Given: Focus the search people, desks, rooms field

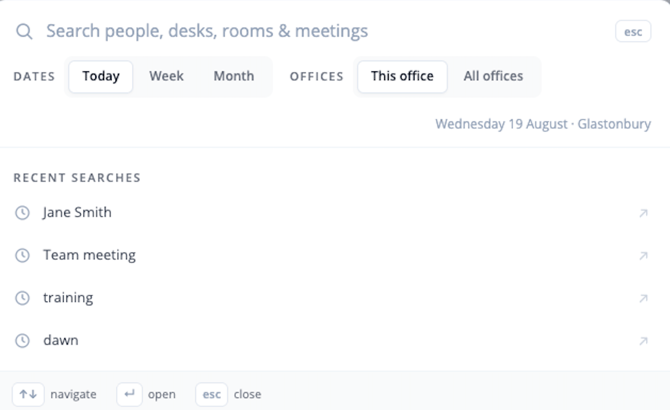Looking at the screenshot, I should [x=325, y=31].
